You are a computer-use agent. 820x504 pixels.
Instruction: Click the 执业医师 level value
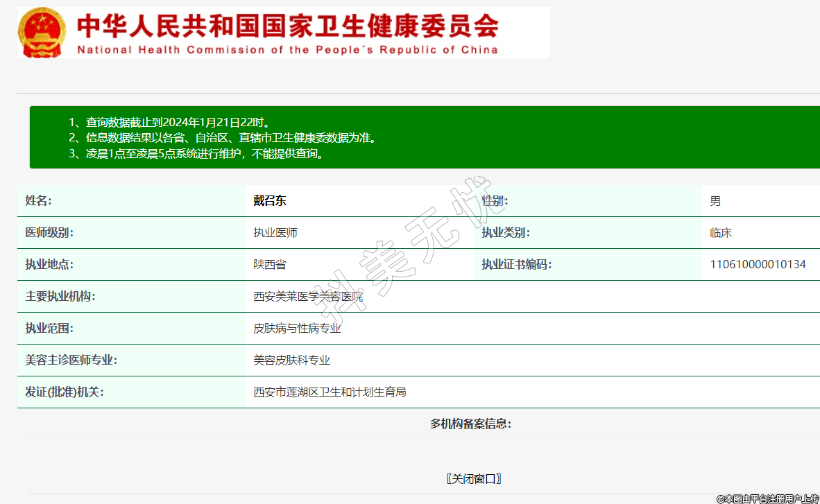[275, 233]
